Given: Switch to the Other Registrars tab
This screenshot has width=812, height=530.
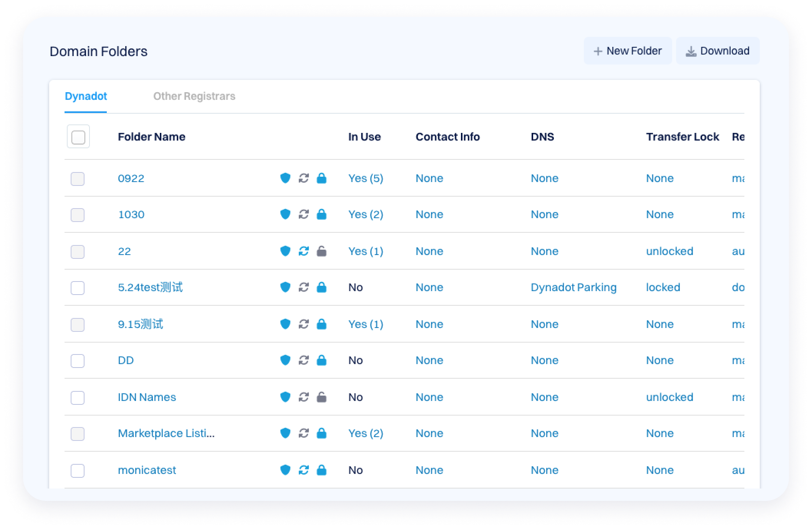Looking at the screenshot, I should click(x=194, y=96).
